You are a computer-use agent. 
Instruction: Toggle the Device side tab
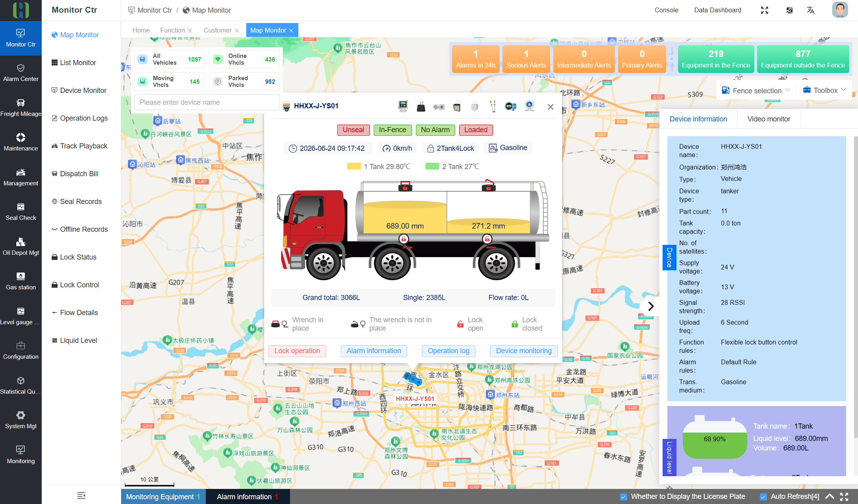(x=669, y=257)
